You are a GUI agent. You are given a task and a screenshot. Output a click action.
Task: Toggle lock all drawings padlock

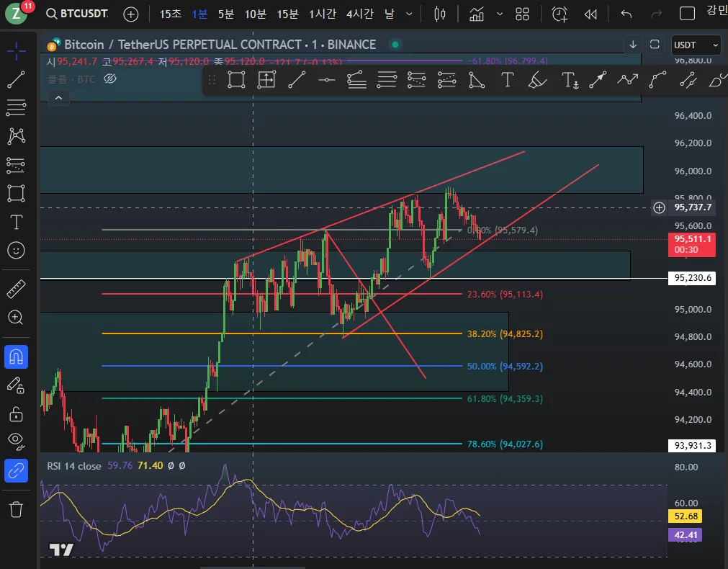click(16, 413)
